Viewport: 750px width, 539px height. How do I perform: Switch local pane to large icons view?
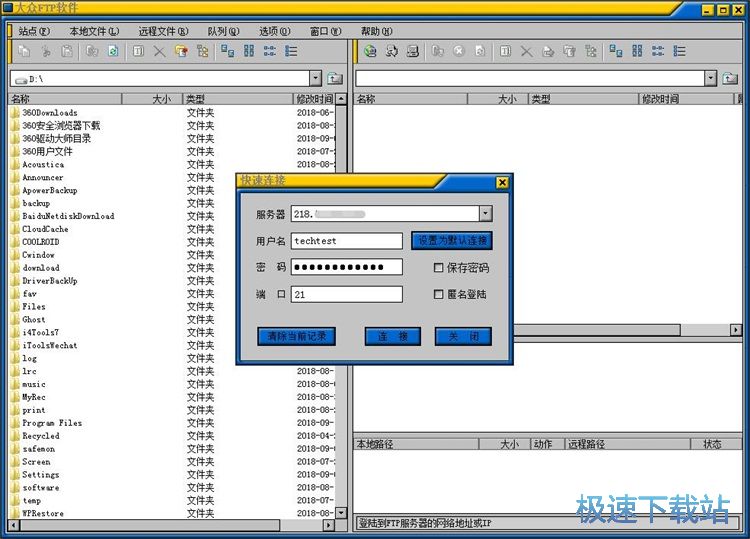(x=228, y=51)
